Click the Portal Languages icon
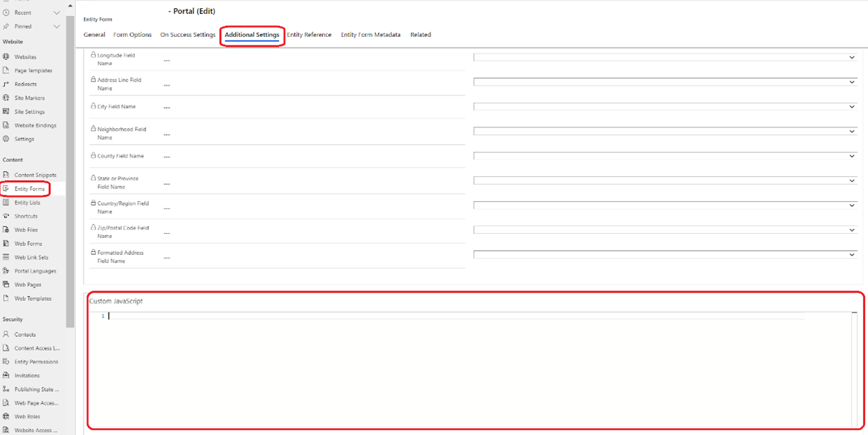The image size is (868, 435). [x=6, y=271]
